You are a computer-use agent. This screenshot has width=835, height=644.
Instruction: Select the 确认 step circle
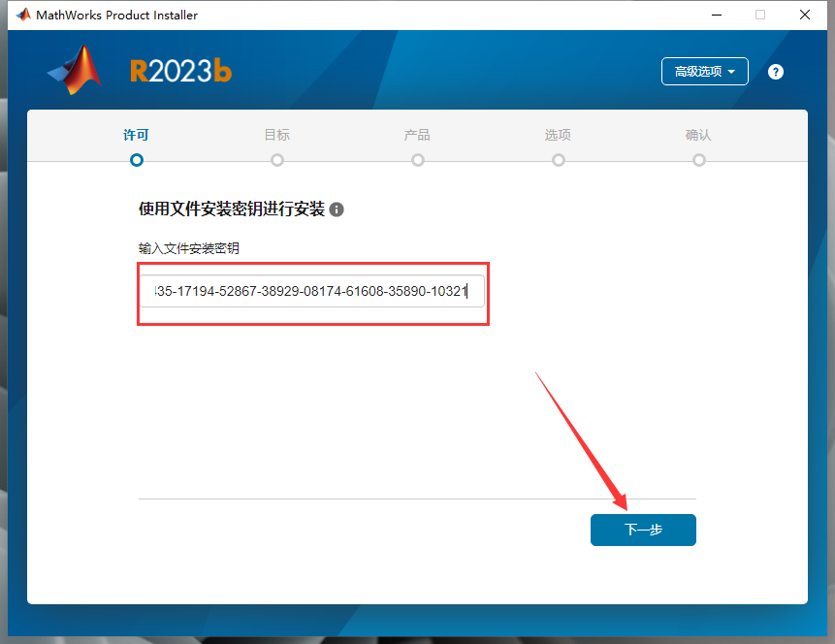[699, 160]
